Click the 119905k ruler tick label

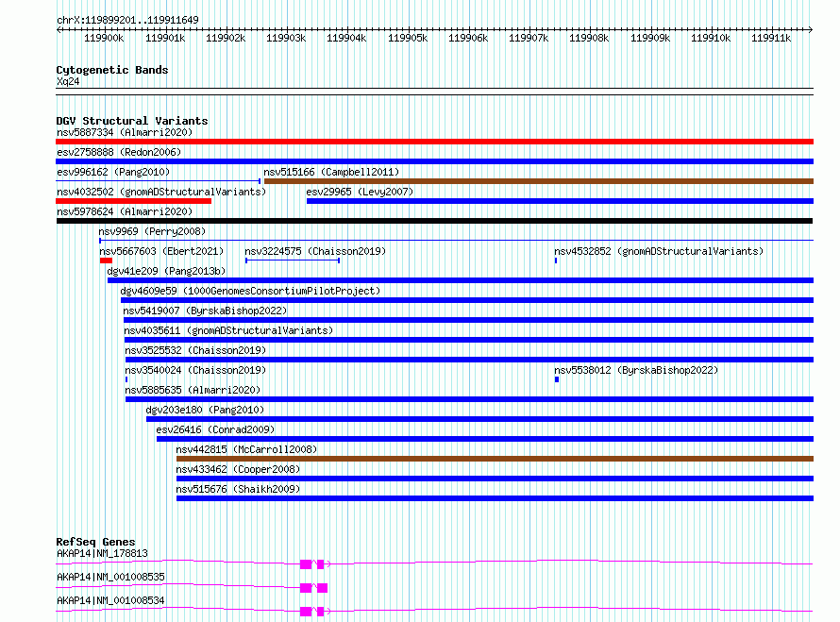click(x=408, y=38)
